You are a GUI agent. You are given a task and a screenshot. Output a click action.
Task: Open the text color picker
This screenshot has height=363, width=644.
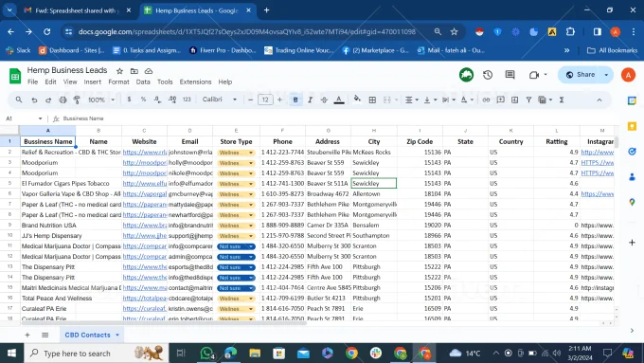(x=339, y=100)
